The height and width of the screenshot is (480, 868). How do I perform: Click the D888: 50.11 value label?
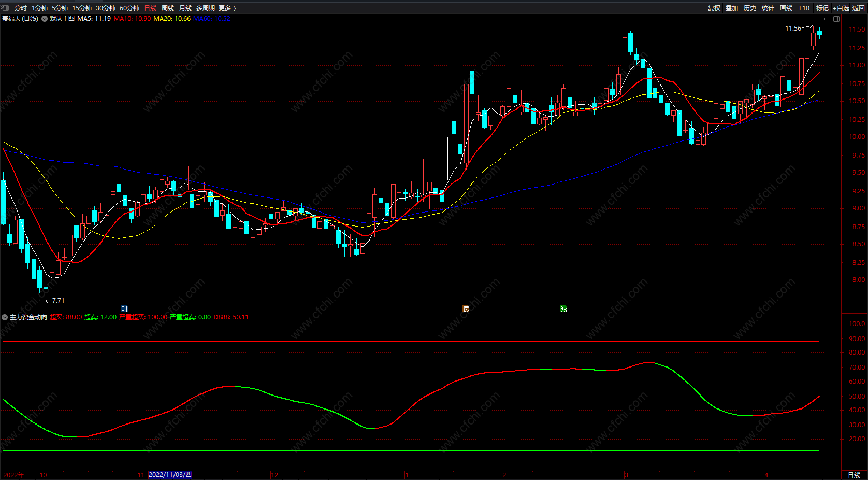231,317
